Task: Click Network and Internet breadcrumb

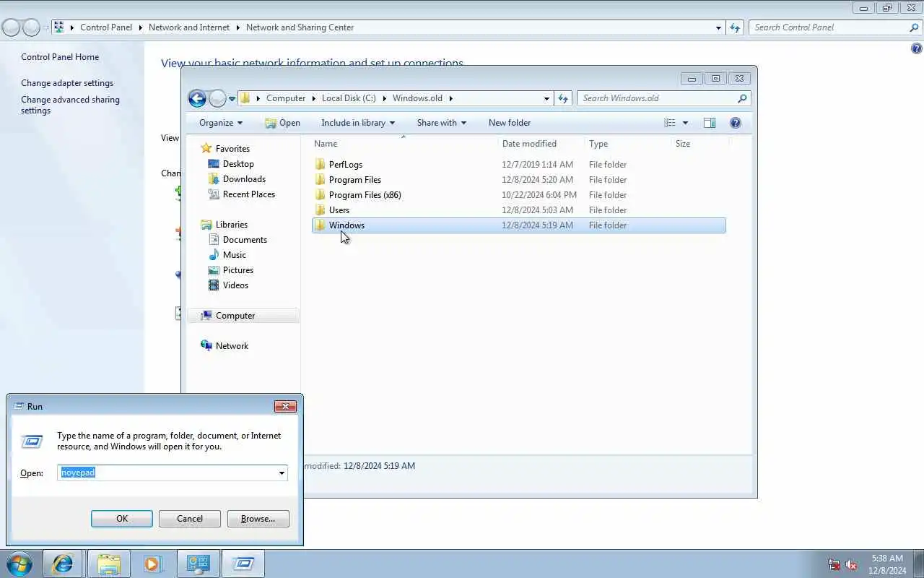Action: 189,27
